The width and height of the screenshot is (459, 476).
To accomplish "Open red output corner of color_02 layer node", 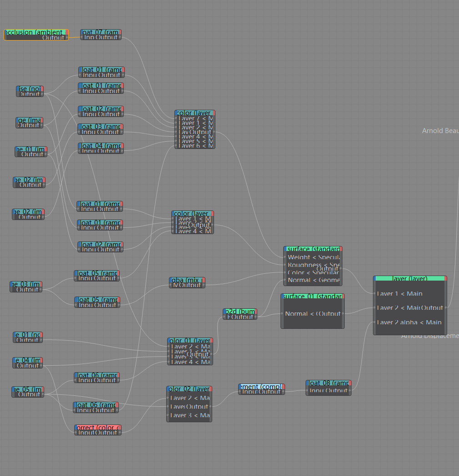I will coord(211,389).
